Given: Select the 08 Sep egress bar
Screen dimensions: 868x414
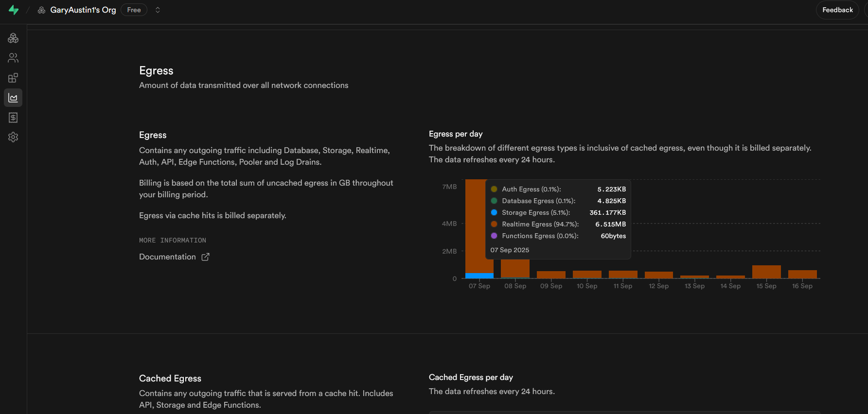Looking at the screenshot, I should 515,269.
